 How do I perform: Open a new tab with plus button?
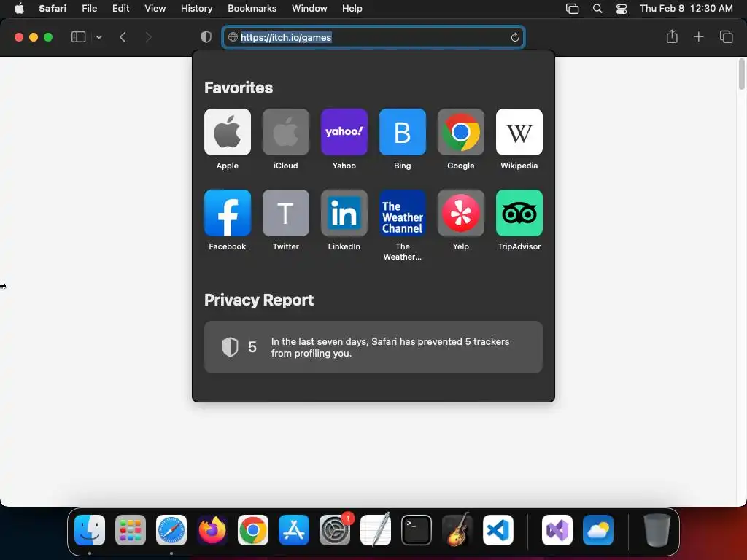click(698, 36)
